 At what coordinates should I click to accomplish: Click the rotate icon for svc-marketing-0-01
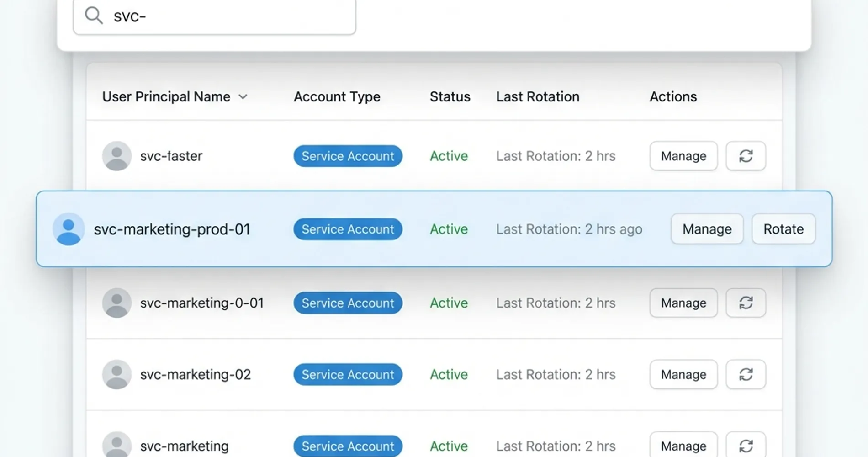coord(746,303)
